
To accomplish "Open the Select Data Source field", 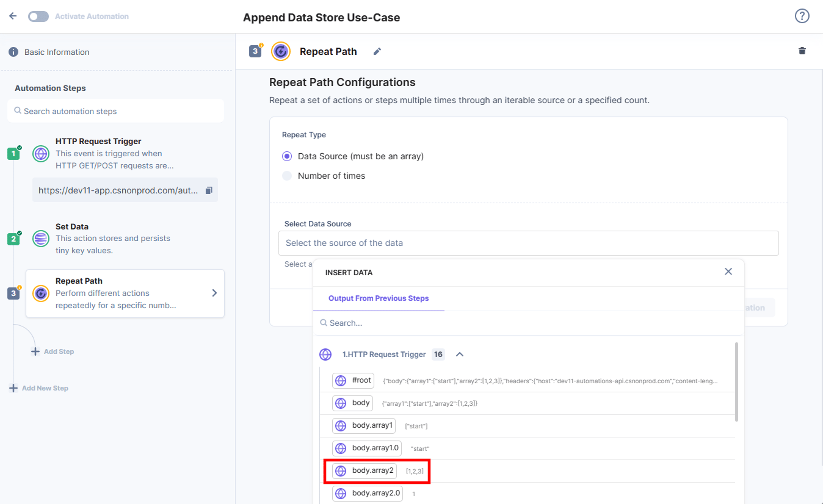I will click(528, 243).
